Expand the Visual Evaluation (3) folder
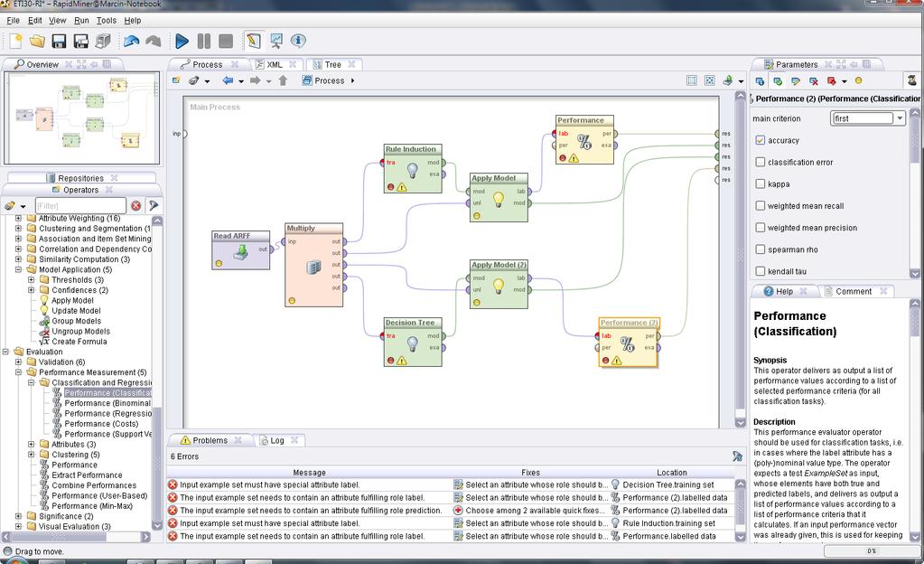The width and height of the screenshot is (924, 564). click(x=18, y=526)
